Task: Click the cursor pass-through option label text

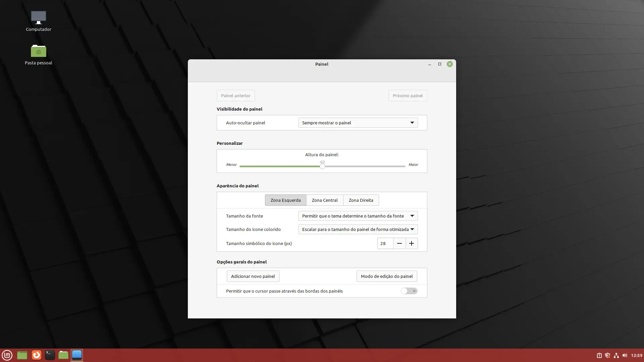Action: pos(284,291)
